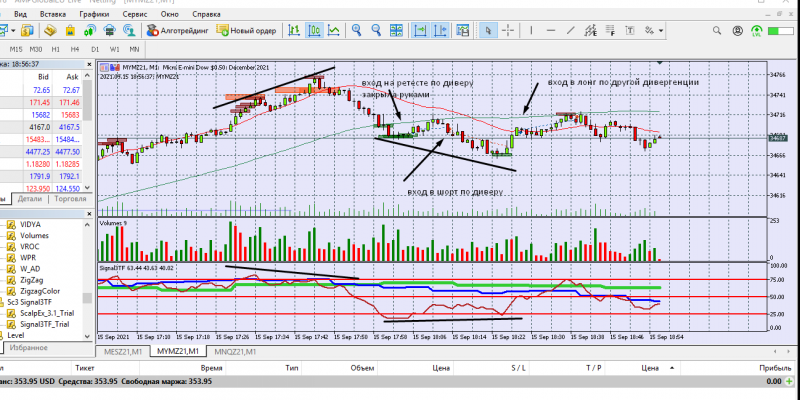
Task: Open the Freelance/community person icon
Action: coord(129,30)
